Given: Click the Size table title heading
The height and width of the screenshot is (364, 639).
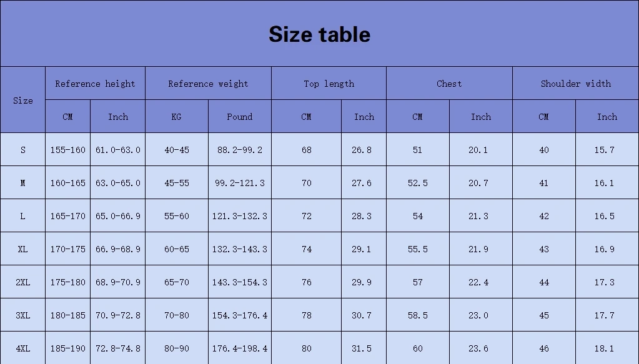Looking at the screenshot, I should pyautogui.click(x=319, y=34).
